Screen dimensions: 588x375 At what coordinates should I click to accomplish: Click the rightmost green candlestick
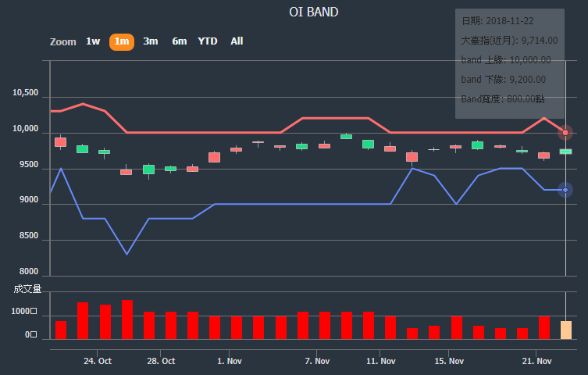(x=566, y=151)
